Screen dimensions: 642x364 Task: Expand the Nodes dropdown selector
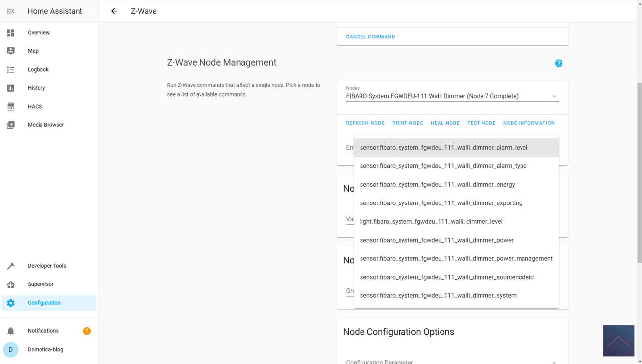tap(554, 97)
